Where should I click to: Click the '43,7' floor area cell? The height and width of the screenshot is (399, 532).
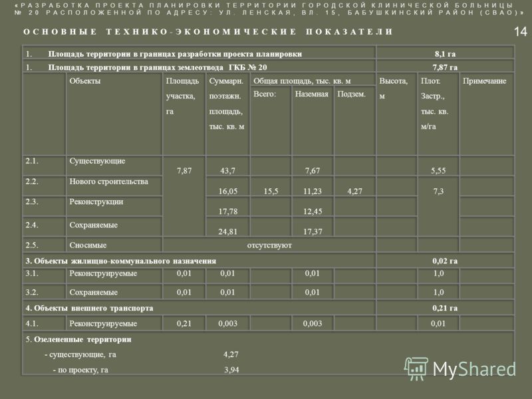click(x=227, y=171)
